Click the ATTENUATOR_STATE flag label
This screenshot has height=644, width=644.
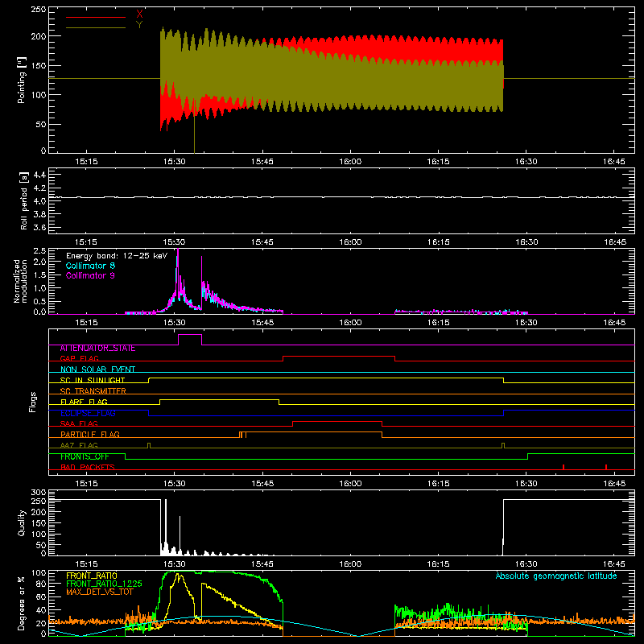97,349
